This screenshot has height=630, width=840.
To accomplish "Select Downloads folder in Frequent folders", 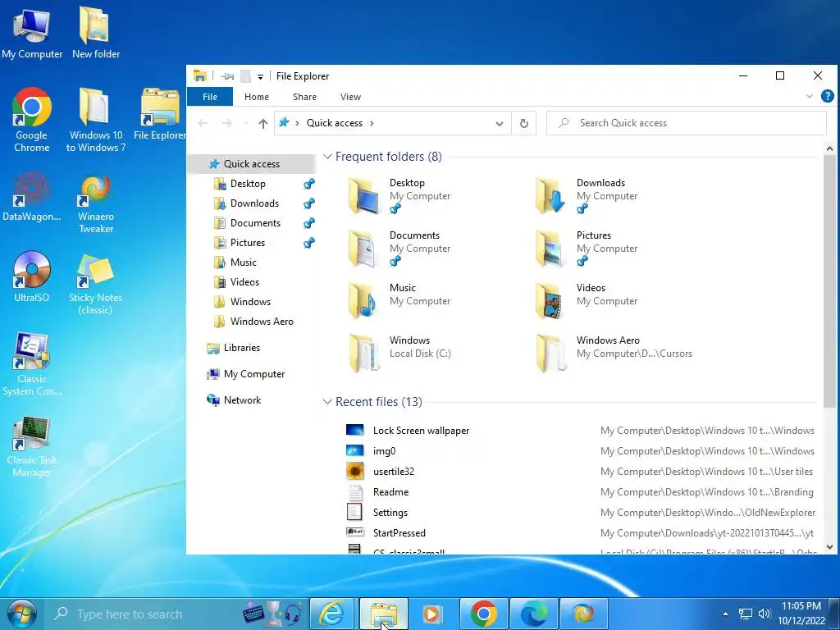I will [x=587, y=196].
